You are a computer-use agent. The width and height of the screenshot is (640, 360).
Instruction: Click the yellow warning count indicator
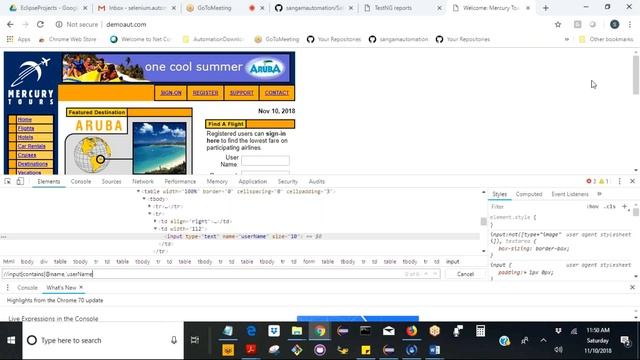[x=604, y=181]
